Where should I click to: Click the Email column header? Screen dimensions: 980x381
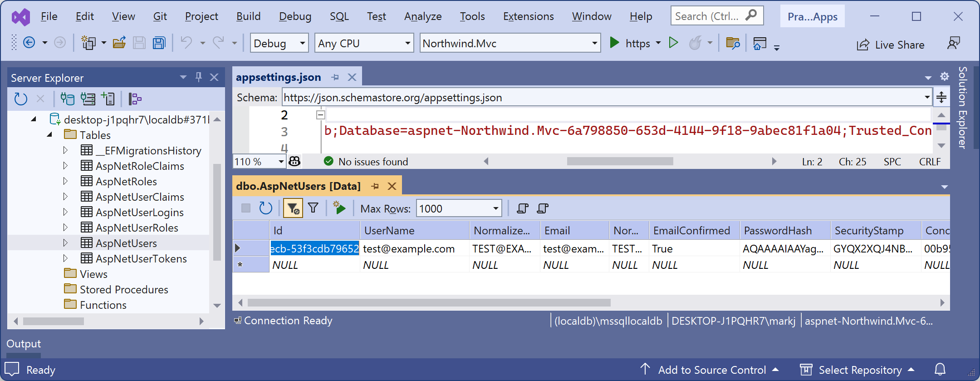pos(574,231)
